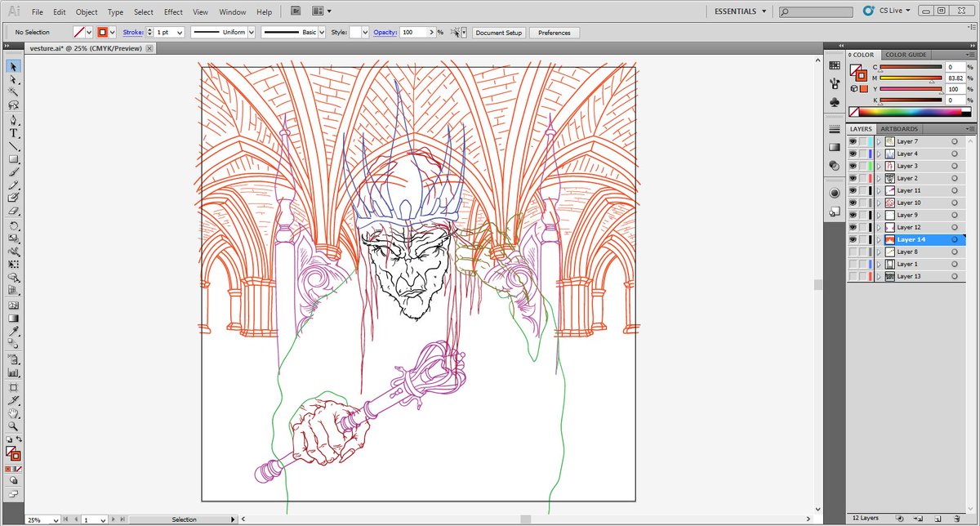
Task: Select the Rotate tool
Action: pyautogui.click(x=14, y=225)
